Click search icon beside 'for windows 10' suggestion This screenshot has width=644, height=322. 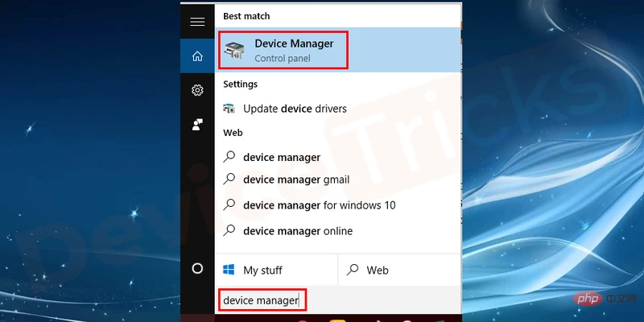(229, 204)
